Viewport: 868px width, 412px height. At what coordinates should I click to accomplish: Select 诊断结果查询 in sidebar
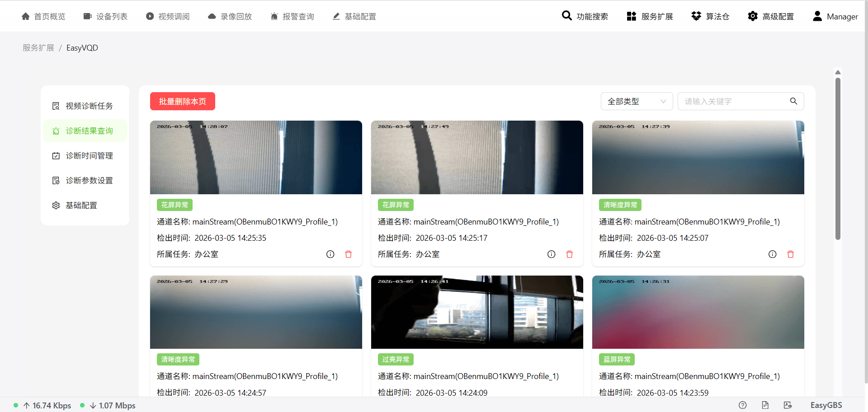[85, 131]
